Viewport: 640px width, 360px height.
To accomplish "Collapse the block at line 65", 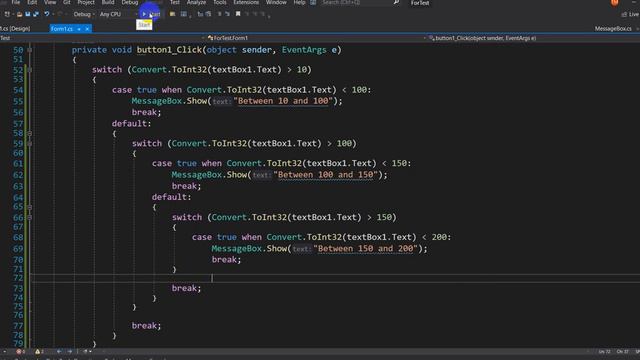I will [x=29, y=207].
